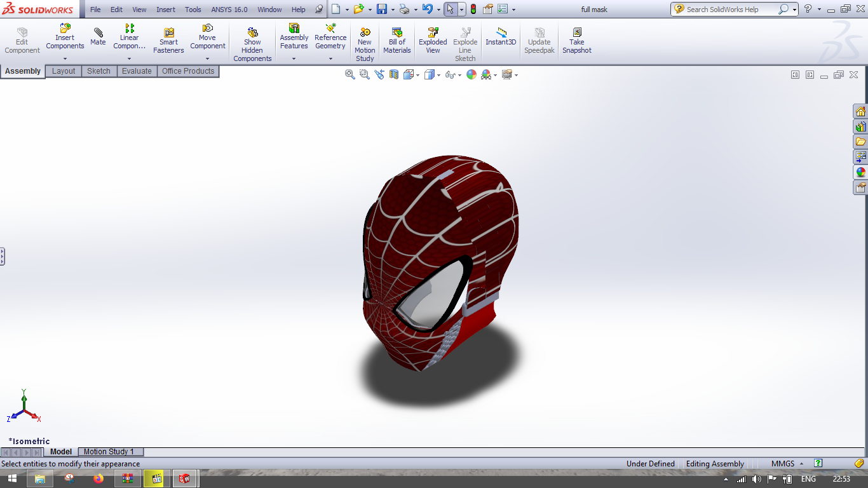The width and height of the screenshot is (868, 488).
Task: Switch to the Office Products tab
Action: click(x=188, y=71)
